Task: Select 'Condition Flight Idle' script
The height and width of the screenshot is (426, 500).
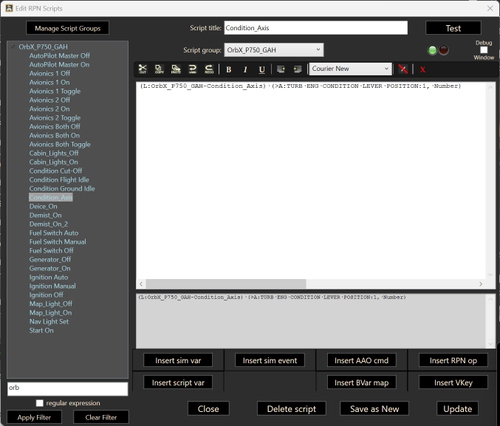Action: (59, 180)
